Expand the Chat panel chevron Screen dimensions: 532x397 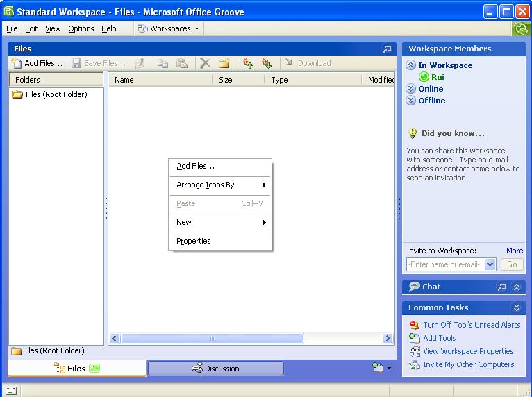pos(517,287)
